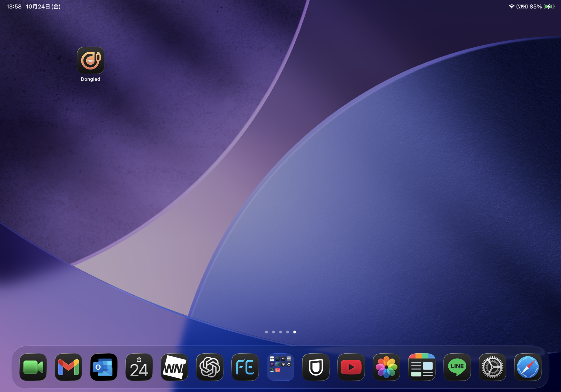Open the SmartNews-style news app
This screenshot has width=561, height=392.
(x=422, y=367)
